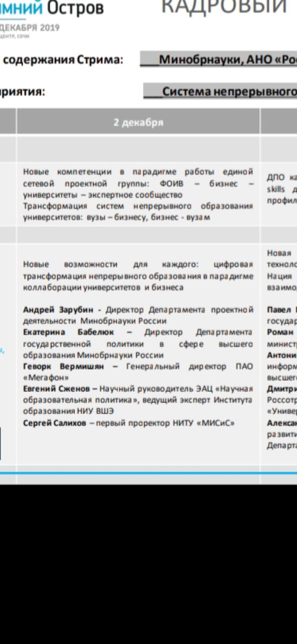Click the line 'Новые компетенции в парадигме работы единой'
This screenshot has width=297, height=644.
pos(138,172)
